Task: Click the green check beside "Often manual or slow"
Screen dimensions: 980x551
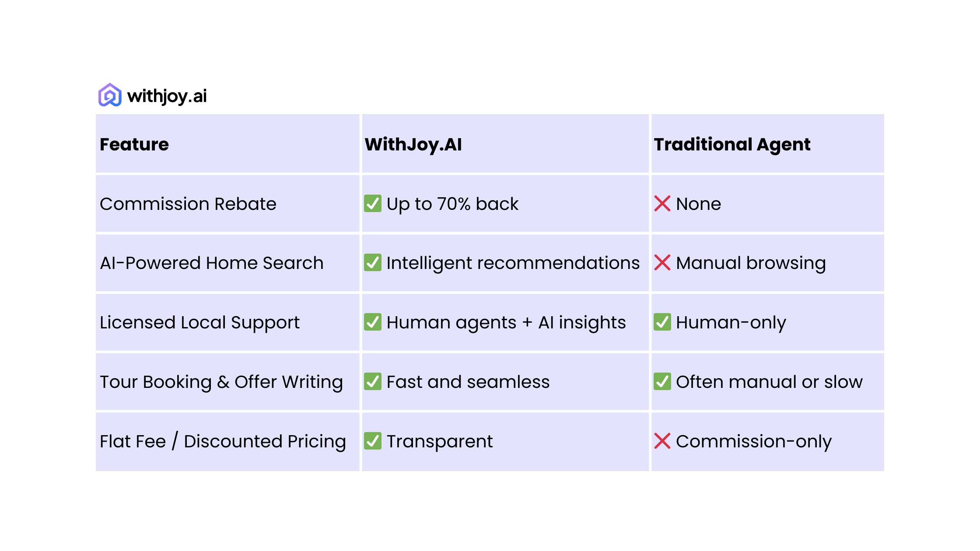Action: (662, 381)
